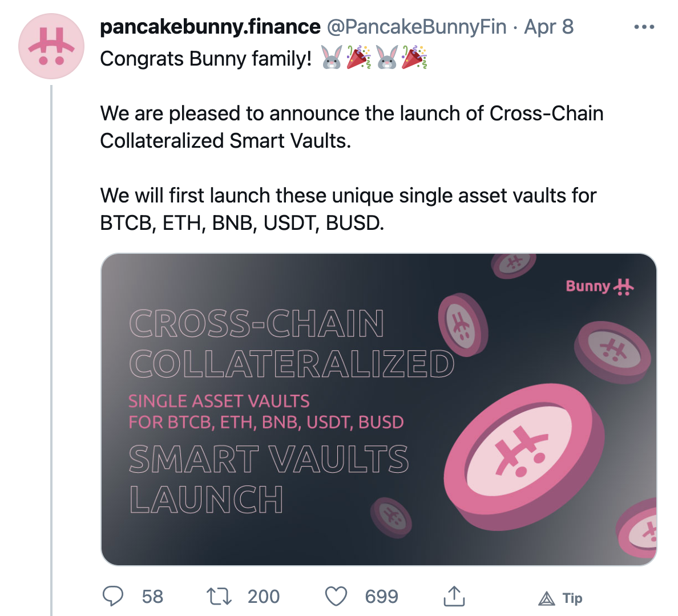Like the tweet with the heart icon
678x616 pixels.
point(336,597)
